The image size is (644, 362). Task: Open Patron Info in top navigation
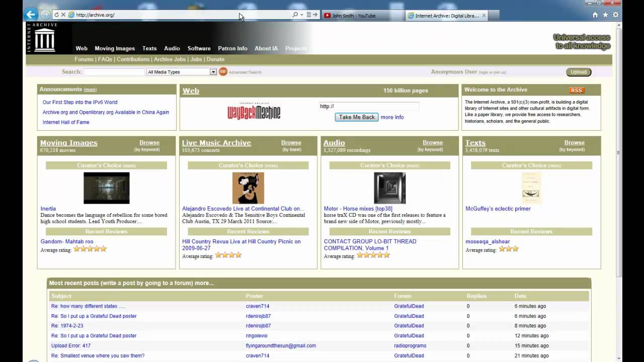[232, 48]
